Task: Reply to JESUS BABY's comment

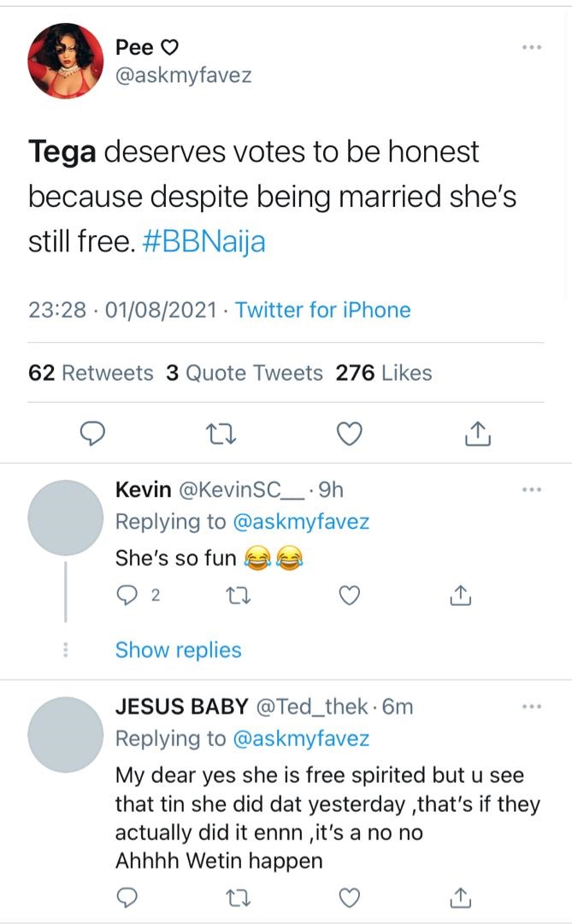Action: (128, 897)
